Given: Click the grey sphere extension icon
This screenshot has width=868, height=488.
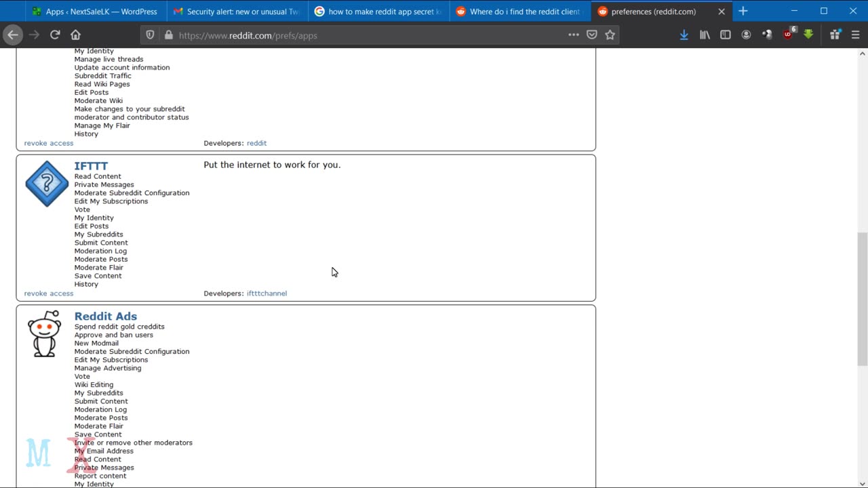Looking at the screenshot, I should pos(767,35).
